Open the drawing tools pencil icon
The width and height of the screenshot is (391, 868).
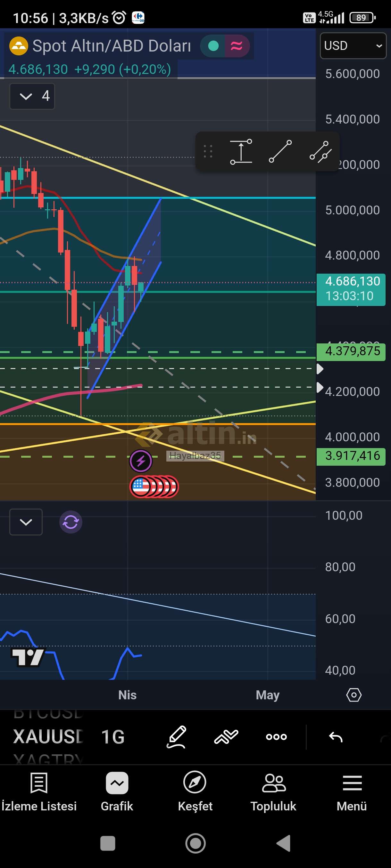[x=177, y=736]
